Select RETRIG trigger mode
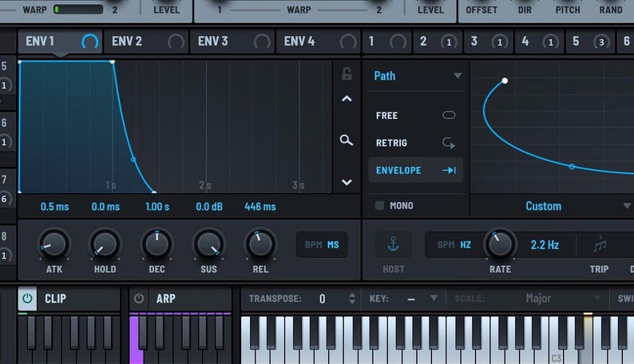Screen dimensions: 634x364 (x=416, y=143)
